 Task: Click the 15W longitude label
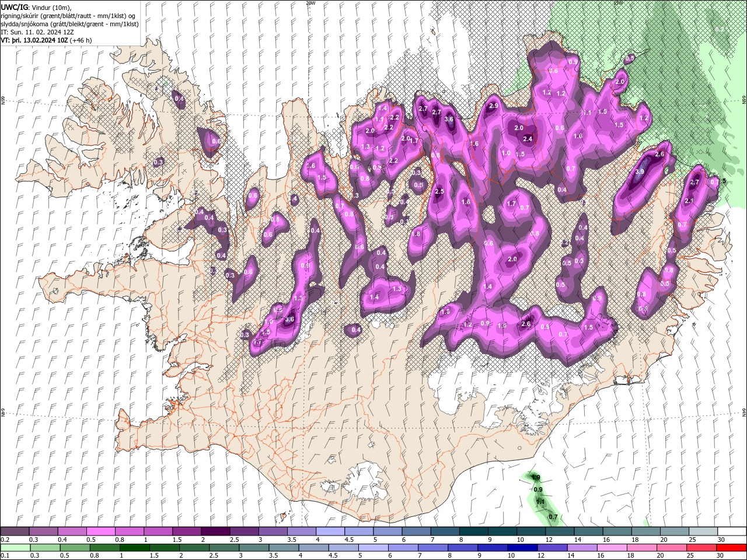coord(618,3)
